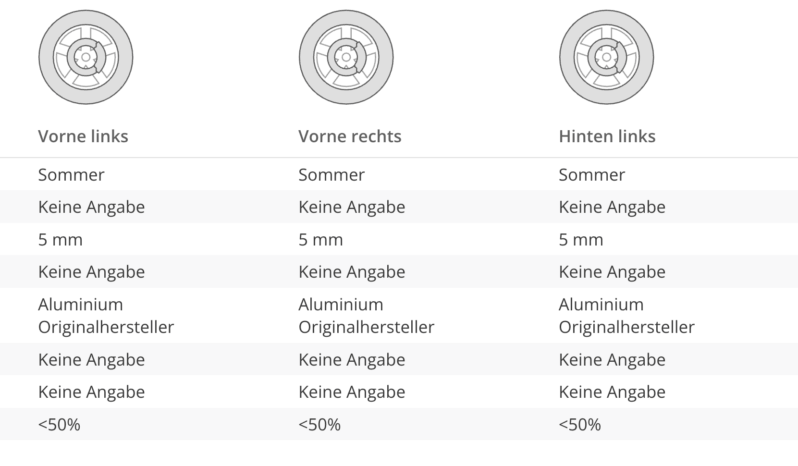This screenshot has width=798, height=466.
Task: Click Aluminium Originalhersteller under Hinten links
Action: 626,315
